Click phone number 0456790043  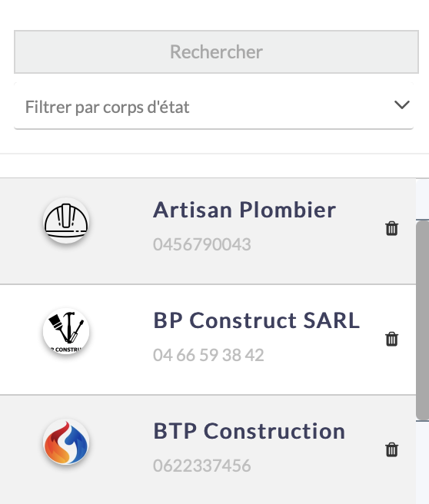pos(202,244)
